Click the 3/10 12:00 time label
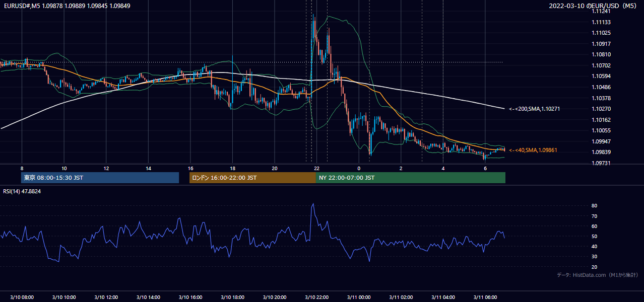 point(106,297)
